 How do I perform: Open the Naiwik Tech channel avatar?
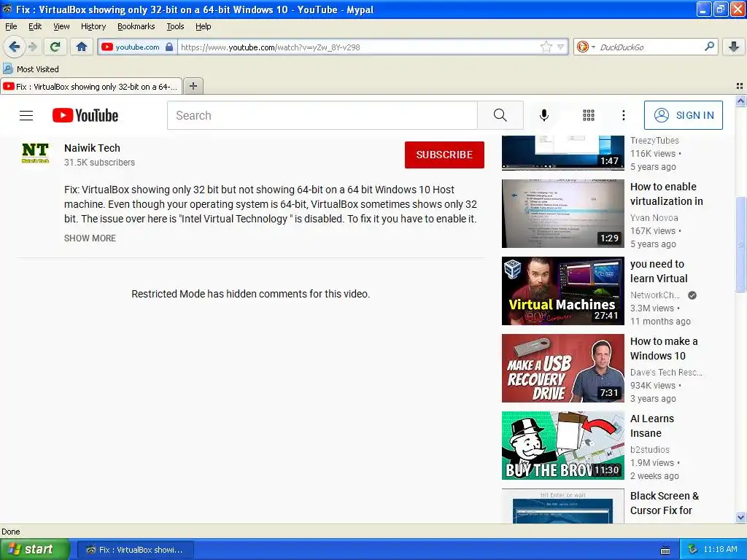point(35,153)
